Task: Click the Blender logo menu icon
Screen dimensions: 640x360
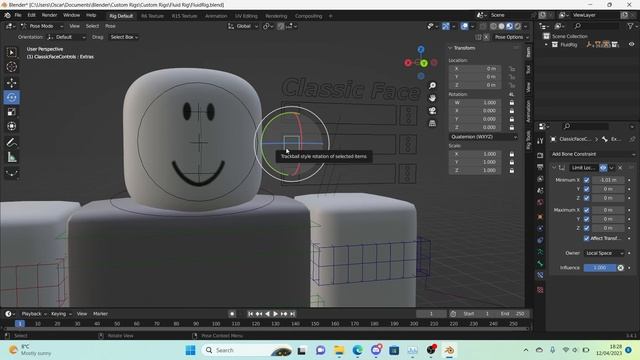Action: [x=7, y=15]
